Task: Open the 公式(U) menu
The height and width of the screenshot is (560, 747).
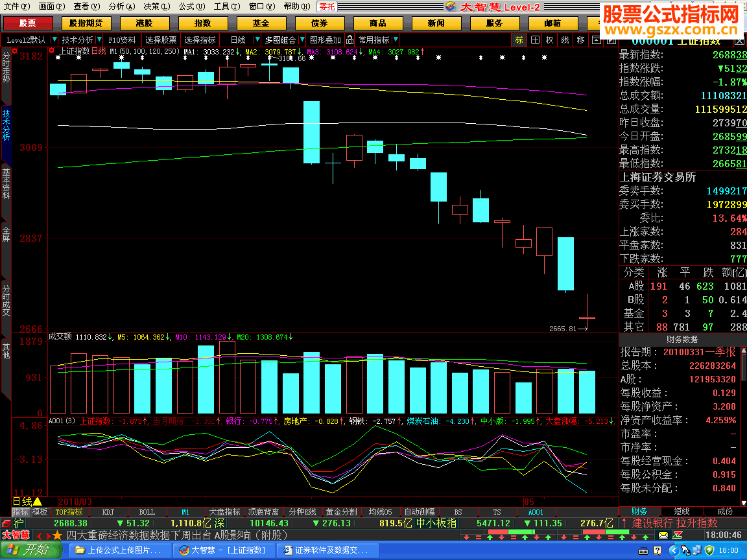Action: [x=191, y=6]
